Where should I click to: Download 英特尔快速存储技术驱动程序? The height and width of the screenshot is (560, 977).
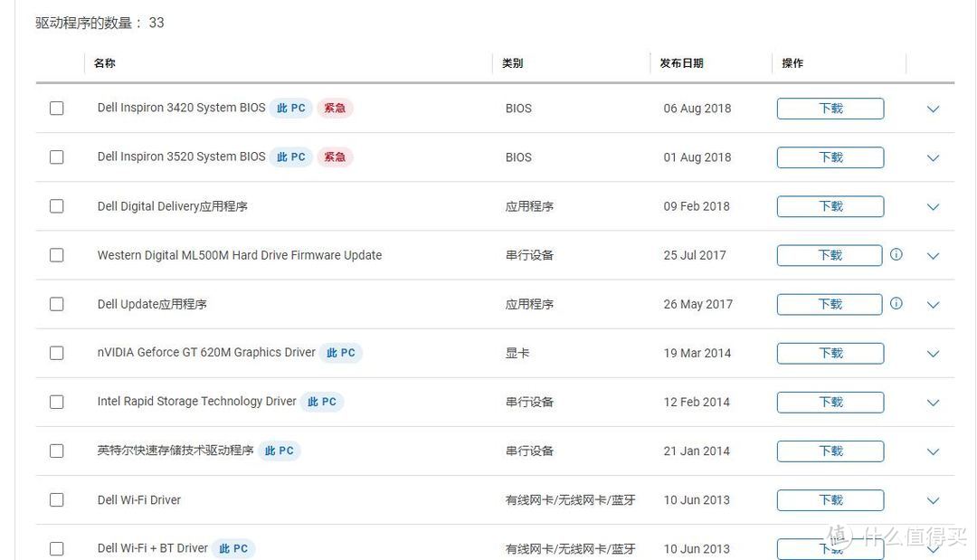[830, 451]
